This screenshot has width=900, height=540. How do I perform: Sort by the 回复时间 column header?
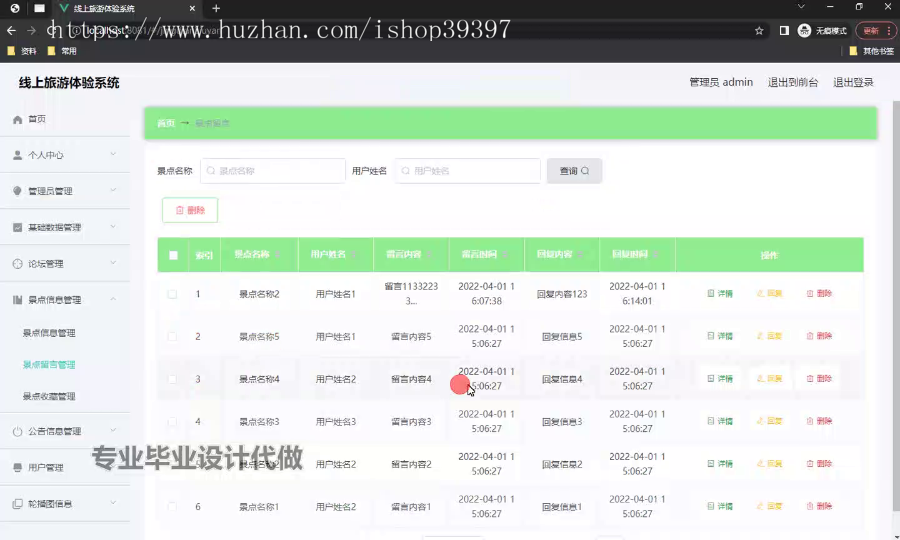coord(637,254)
